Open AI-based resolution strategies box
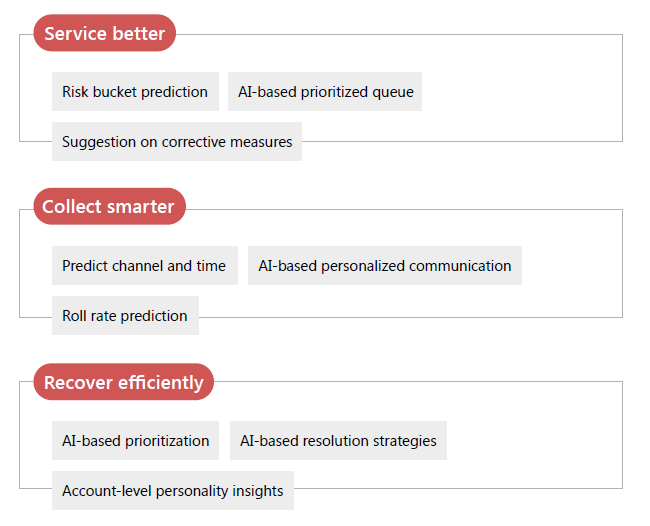 point(338,441)
